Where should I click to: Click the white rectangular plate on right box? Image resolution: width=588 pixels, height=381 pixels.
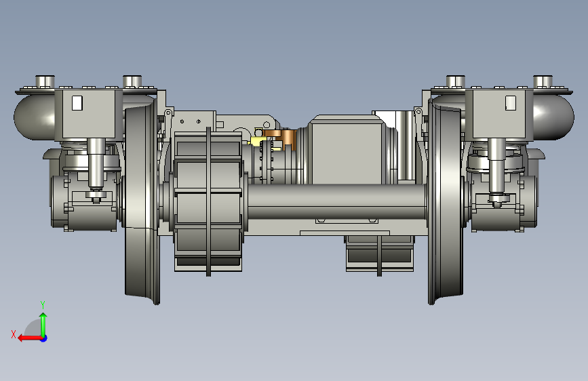pyautogui.click(x=511, y=103)
